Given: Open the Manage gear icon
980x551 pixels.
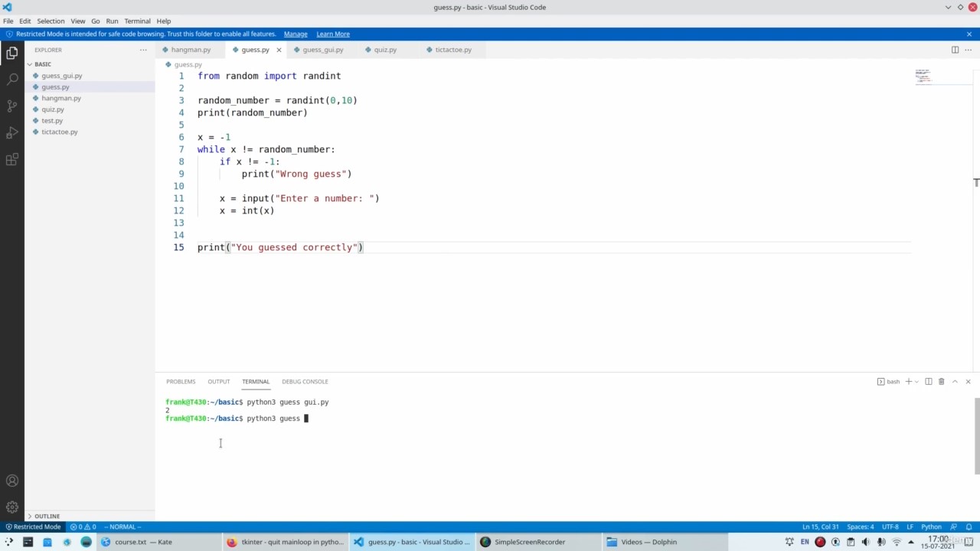Looking at the screenshot, I should click(x=12, y=507).
